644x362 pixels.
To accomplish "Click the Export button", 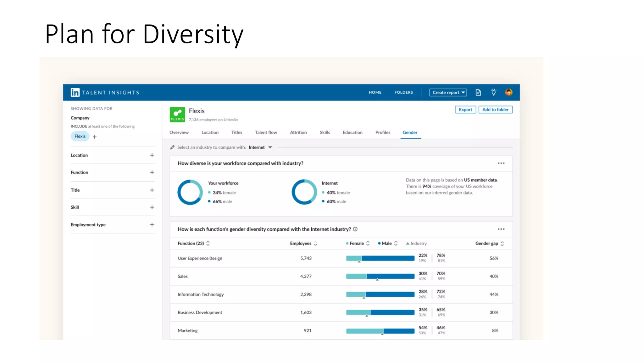I will [x=465, y=110].
